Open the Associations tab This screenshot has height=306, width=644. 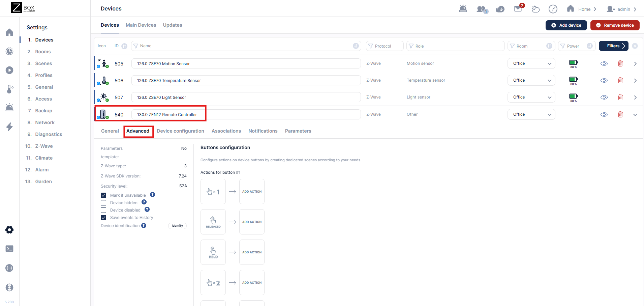point(226,131)
